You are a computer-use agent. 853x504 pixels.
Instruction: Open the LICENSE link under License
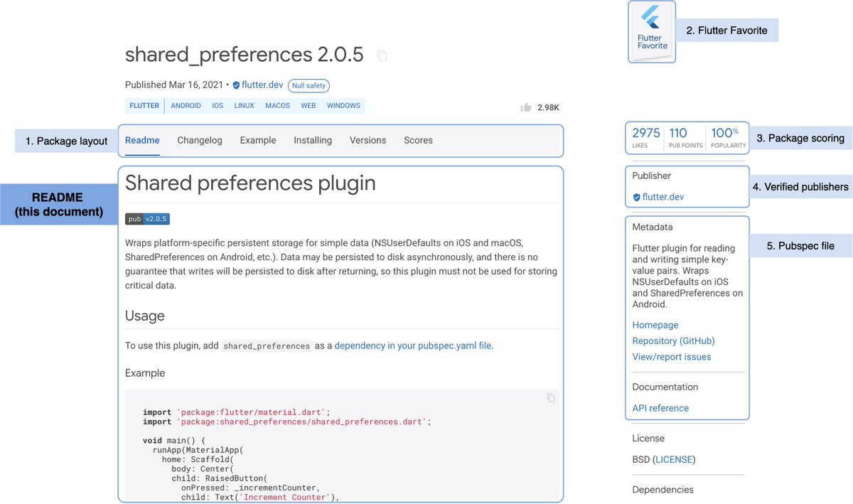point(674,459)
